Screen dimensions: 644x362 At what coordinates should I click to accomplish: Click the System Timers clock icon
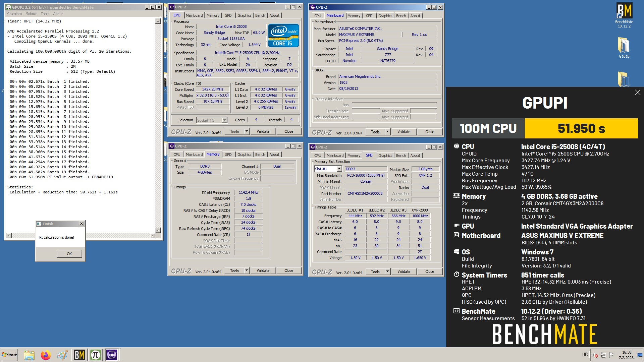[x=457, y=275]
